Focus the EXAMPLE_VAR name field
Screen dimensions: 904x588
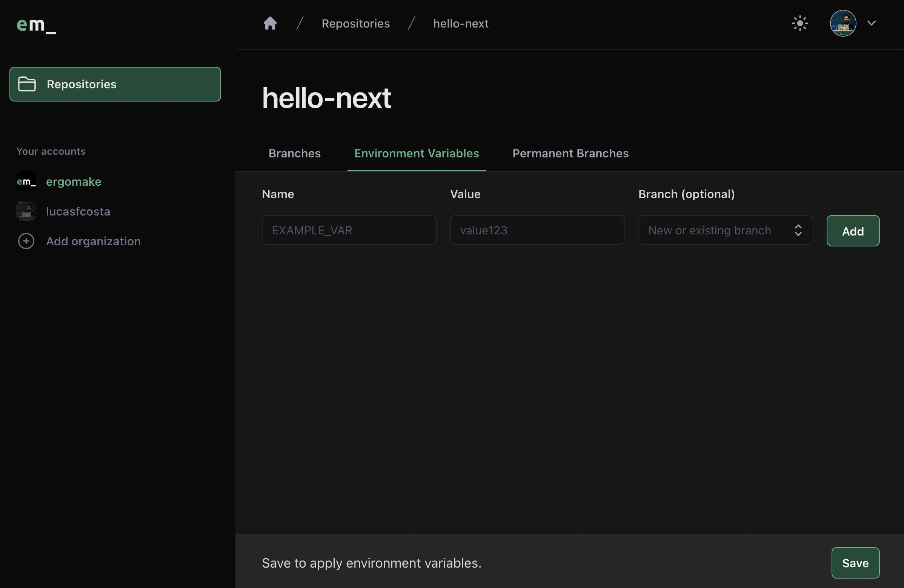(349, 231)
